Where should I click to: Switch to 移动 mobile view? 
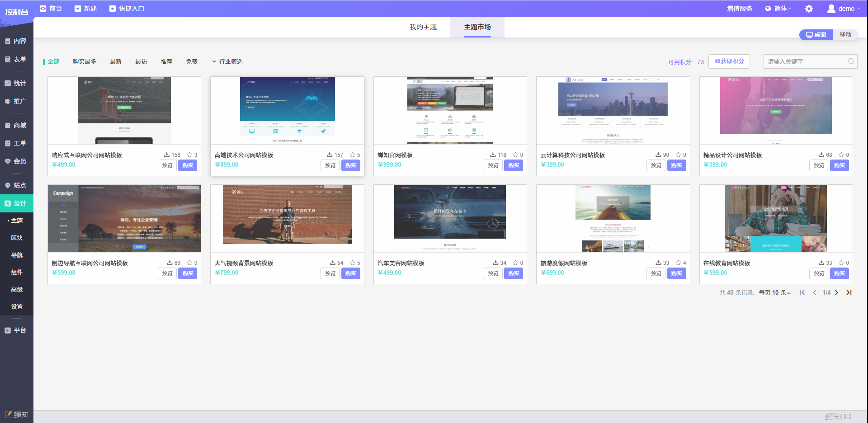(x=845, y=34)
